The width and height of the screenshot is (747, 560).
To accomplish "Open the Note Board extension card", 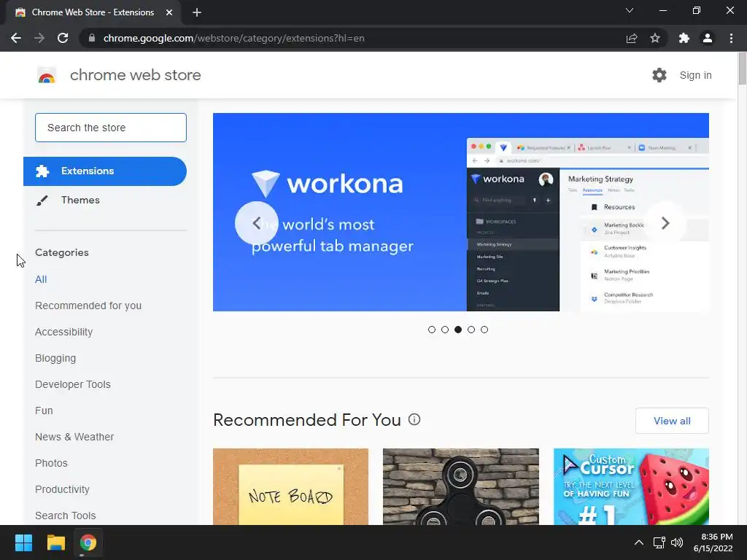I will 290,486.
